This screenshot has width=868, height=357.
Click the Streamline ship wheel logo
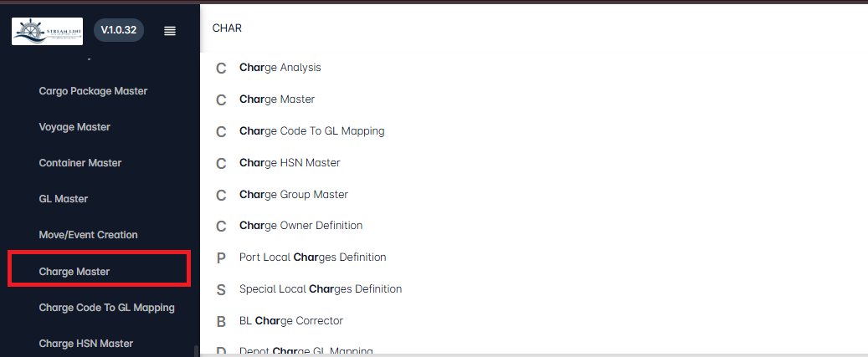pyautogui.click(x=47, y=31)
